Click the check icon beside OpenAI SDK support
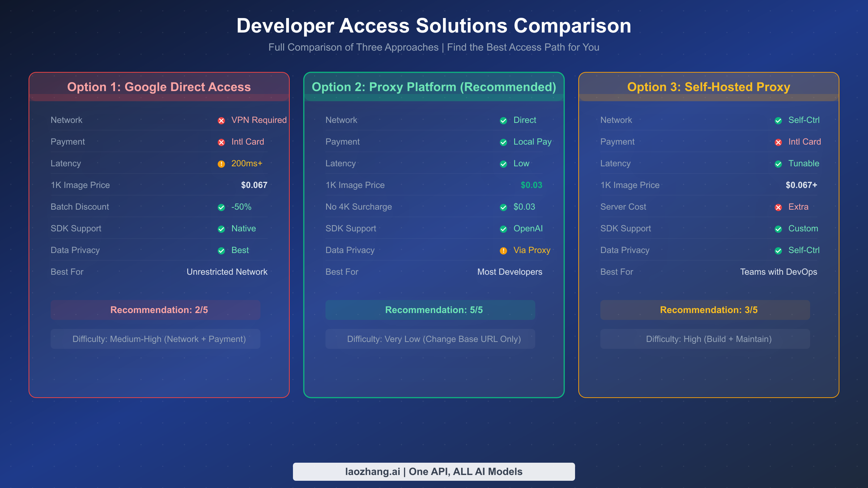This screenshot has width=868, height=488. 503,229
